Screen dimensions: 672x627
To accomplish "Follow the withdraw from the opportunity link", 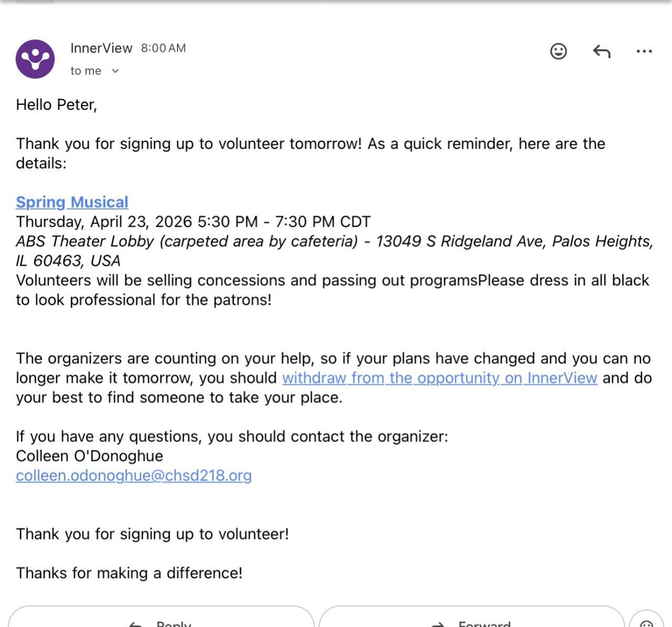I will [439, 378].
